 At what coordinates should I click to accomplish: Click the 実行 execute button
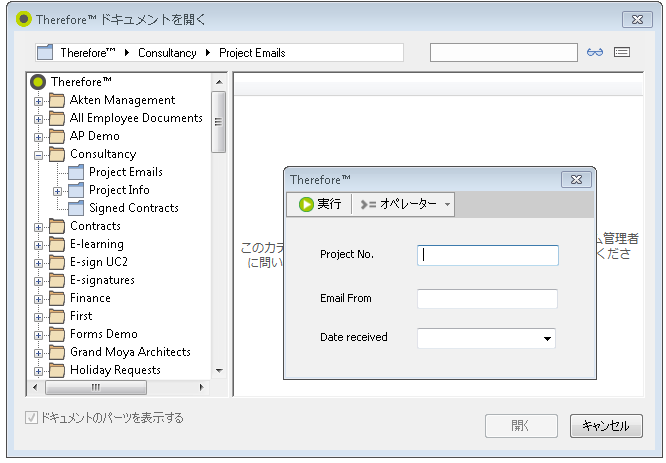coord(320,204)
